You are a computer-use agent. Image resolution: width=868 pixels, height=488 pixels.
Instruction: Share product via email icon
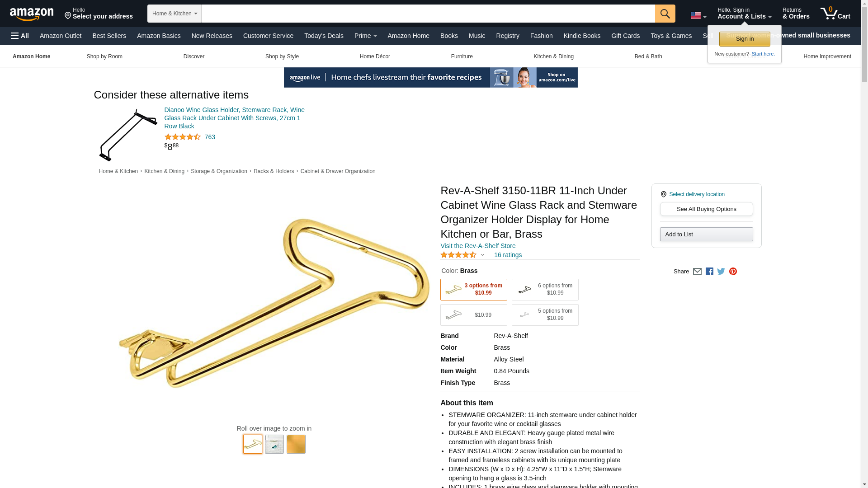click(x=697, y=272)
